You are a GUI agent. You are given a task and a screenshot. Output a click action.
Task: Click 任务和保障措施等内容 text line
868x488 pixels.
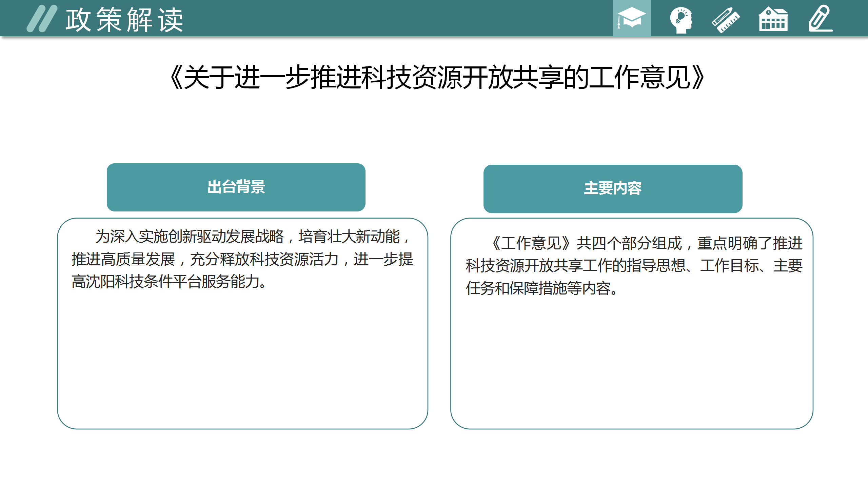541,288
